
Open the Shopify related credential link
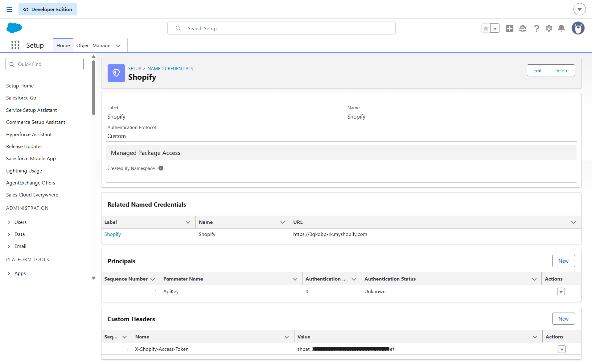(113, 234)
